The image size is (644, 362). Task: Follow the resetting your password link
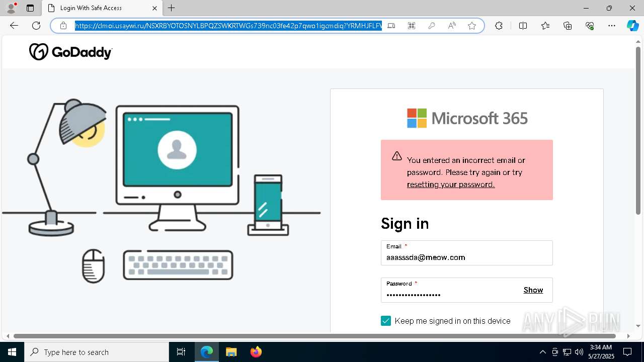click(x=451, y=185)
